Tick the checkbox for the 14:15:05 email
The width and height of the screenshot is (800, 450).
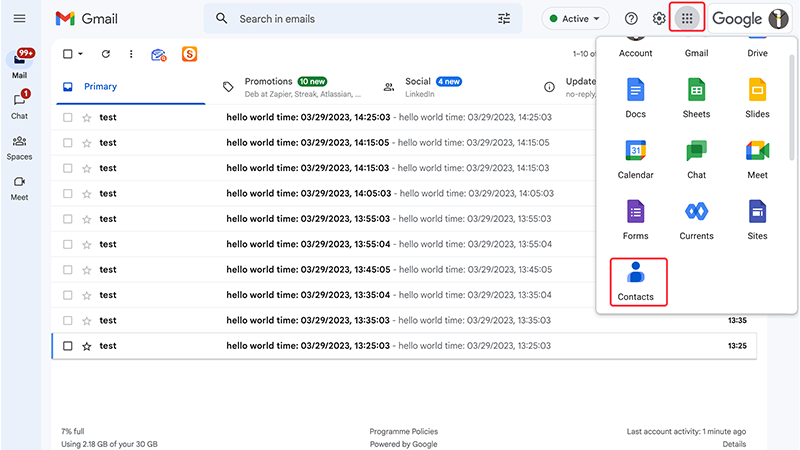[x=67, y=143]
